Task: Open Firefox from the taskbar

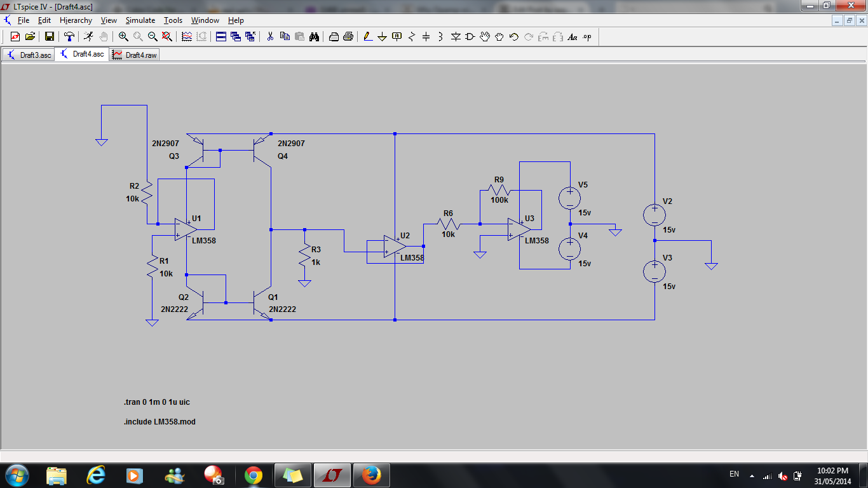Action: (371, 475)
